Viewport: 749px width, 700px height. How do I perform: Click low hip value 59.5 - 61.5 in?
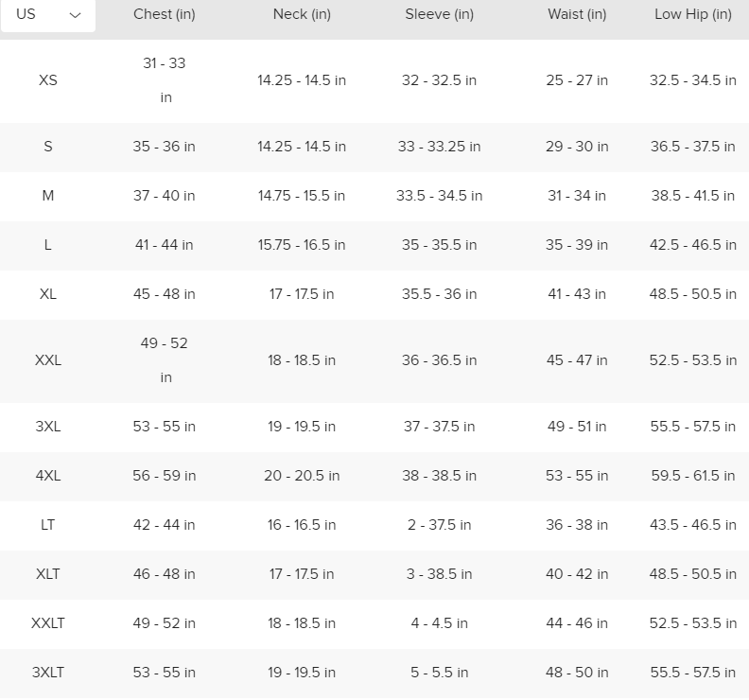(x=693, y=476)
